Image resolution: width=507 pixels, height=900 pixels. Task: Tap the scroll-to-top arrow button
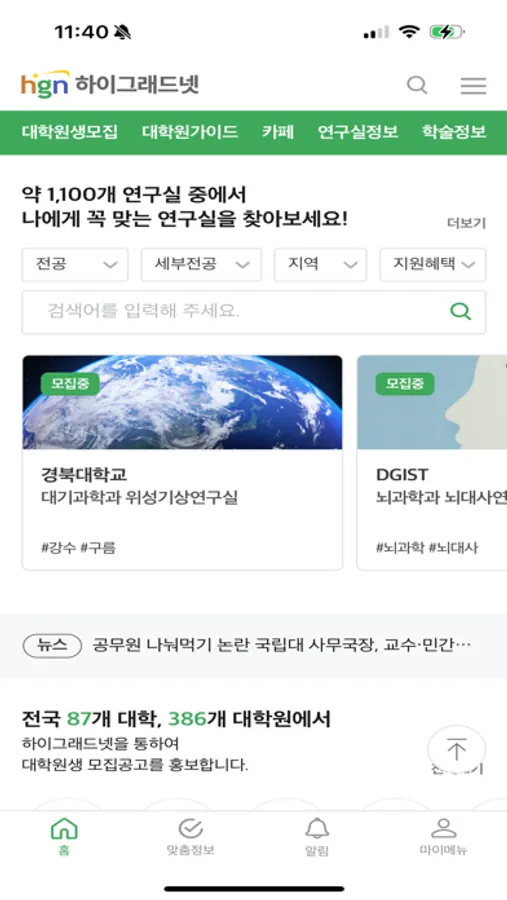pyautogui.click(x=456, y=750)
